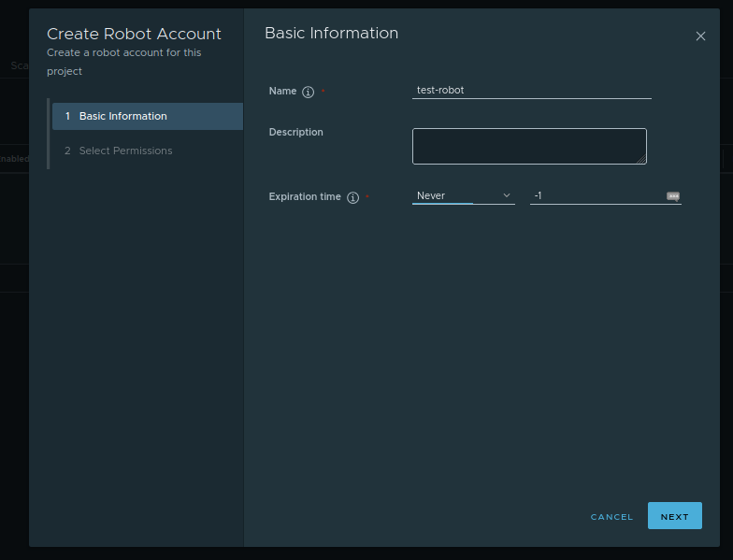Click into the Description text area

coord(529,146)
